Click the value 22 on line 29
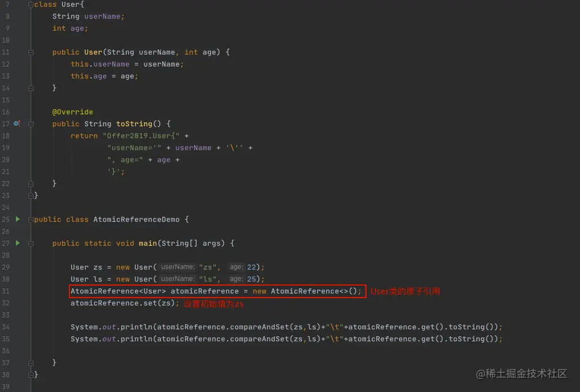 click(x=252, y=267)
